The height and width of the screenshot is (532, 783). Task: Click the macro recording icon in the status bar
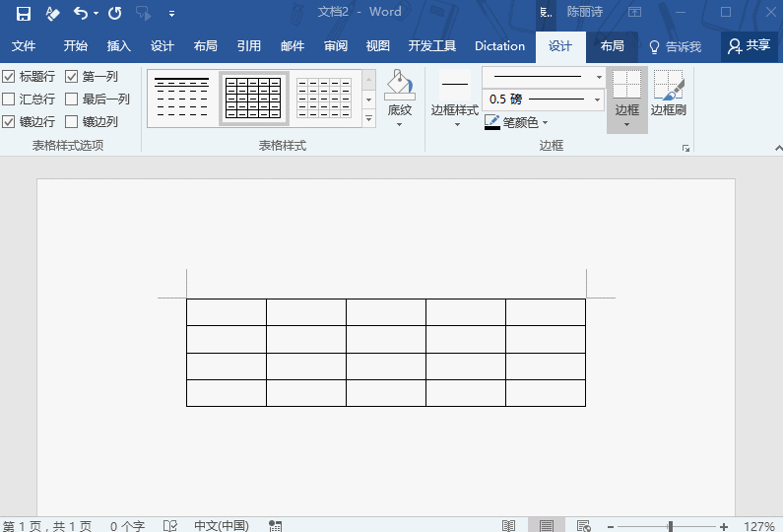tap(275, 525)
